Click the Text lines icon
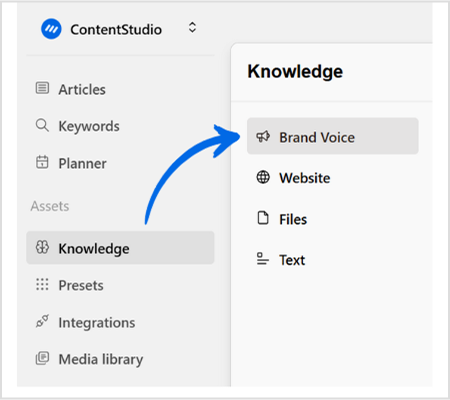Image resolution: width=450 pixels, height=400 pixels. pos(263,259)
